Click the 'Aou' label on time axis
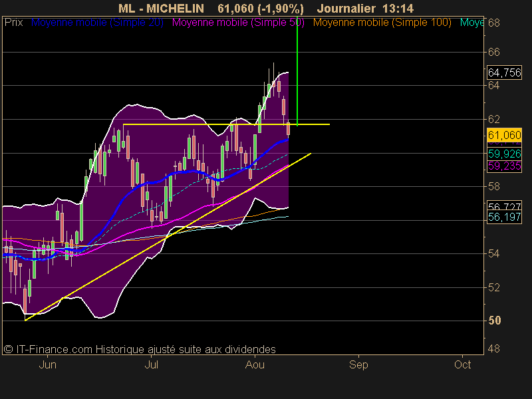Viewport: 532px width, 399px height. [x=255, y=364]
